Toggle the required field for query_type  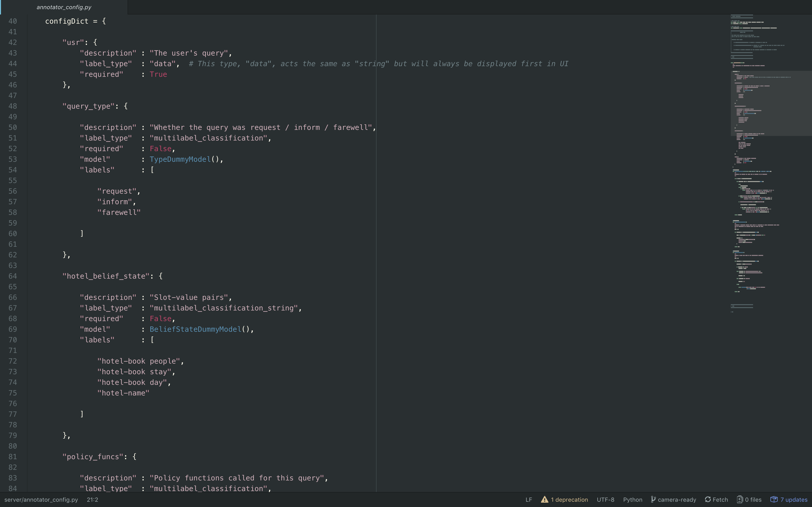coord(160,148)
